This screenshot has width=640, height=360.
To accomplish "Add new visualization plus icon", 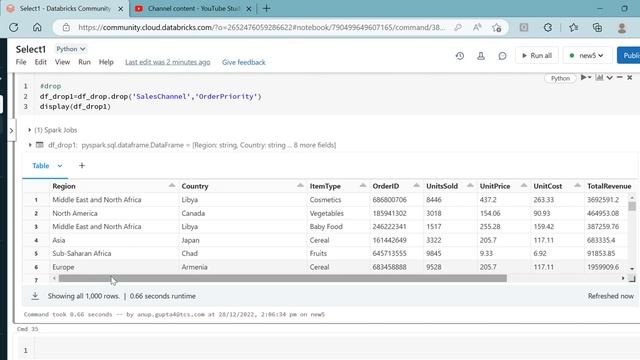I will [82, 165].
